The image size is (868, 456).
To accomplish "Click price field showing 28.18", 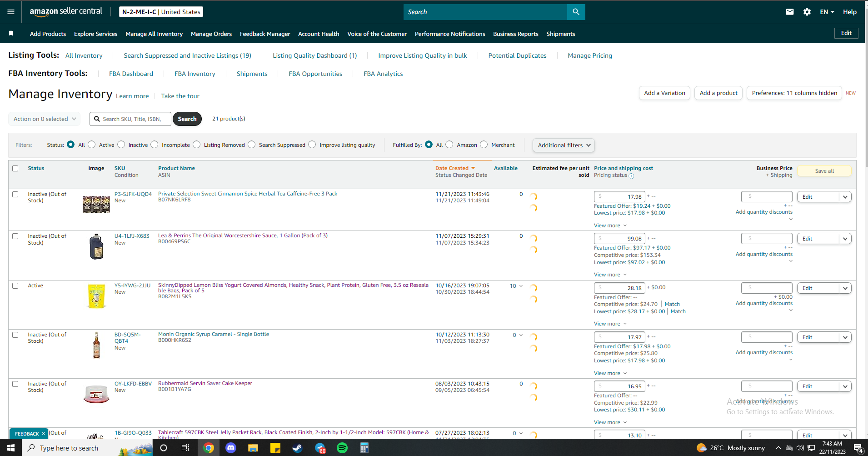I will [x=619, y=288].
